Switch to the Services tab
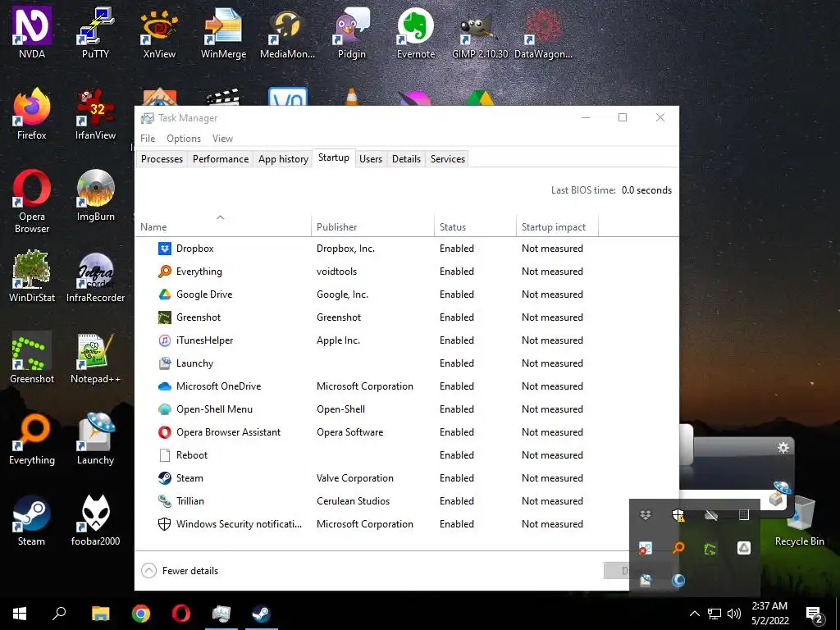The height and width of the screenshot is (630, 840). 448,158
